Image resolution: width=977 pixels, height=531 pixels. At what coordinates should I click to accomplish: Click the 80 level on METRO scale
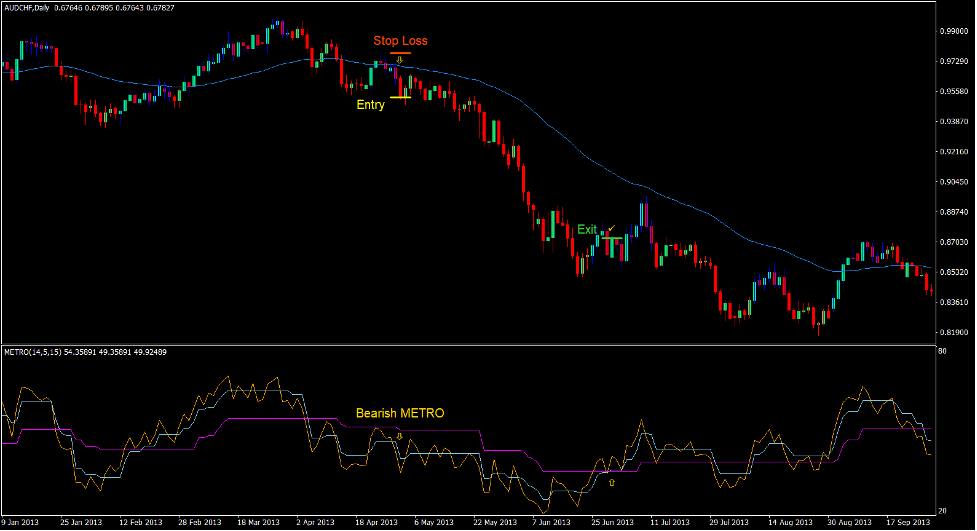[943, 352]
